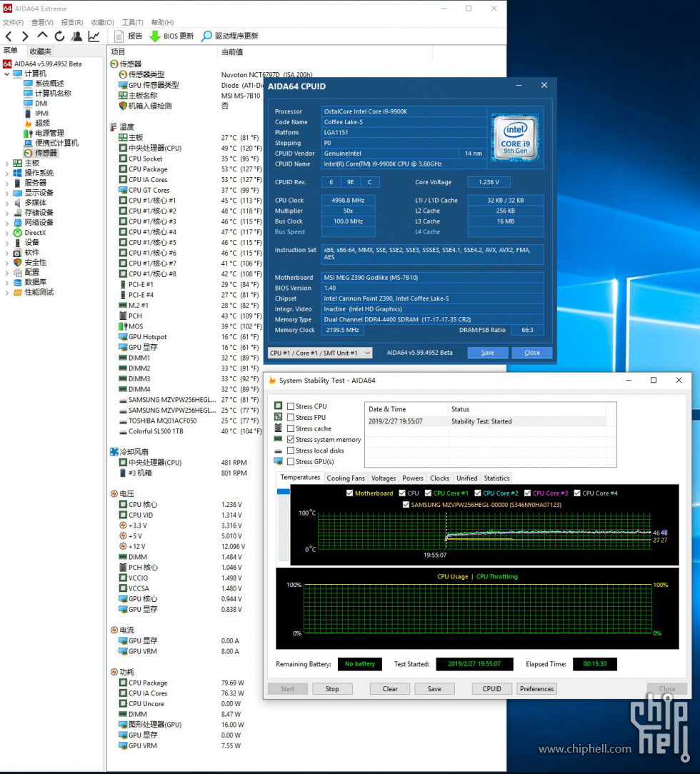Open the user icon in AIDA64 toolbar
This screenshot has height=774, width=700.
click(76, 36)
